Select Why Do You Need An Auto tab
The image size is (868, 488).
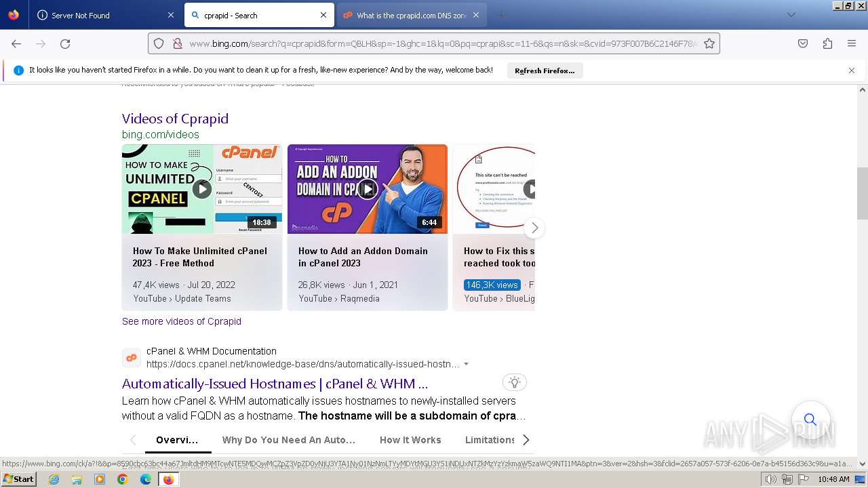click(x=289, y=440)
